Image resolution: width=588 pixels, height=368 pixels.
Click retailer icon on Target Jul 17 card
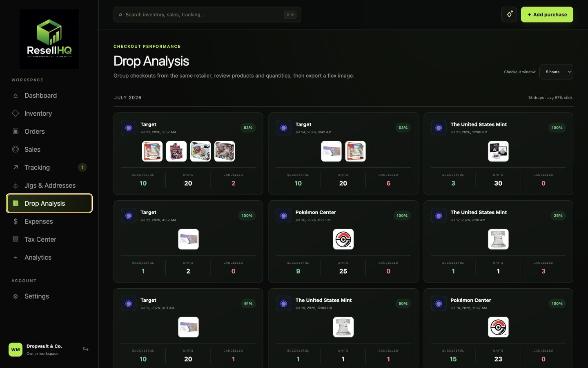(129, 303)
